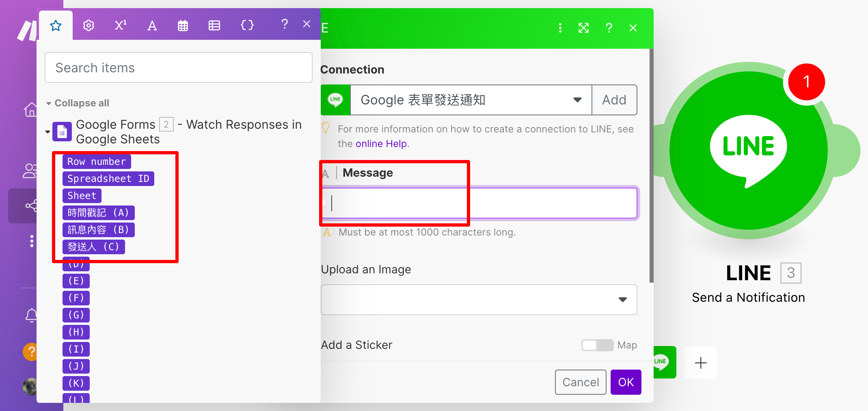Insert the Sheet pill

point(82,196)
